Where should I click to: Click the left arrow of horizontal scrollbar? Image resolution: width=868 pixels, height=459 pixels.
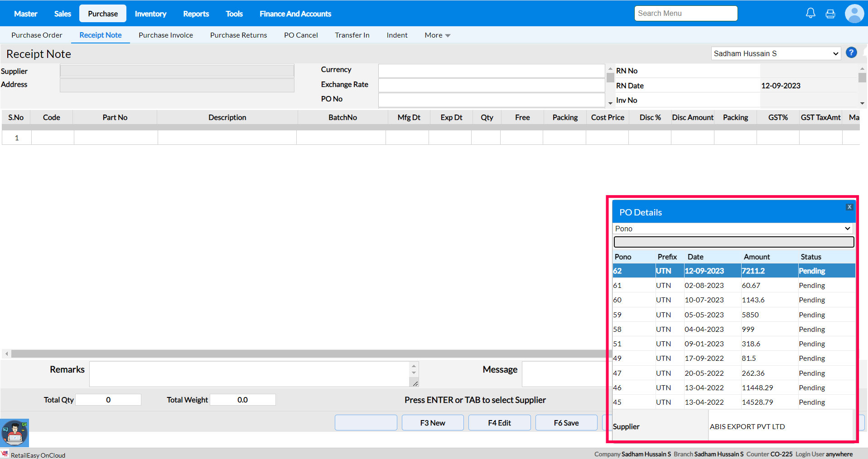6,354
